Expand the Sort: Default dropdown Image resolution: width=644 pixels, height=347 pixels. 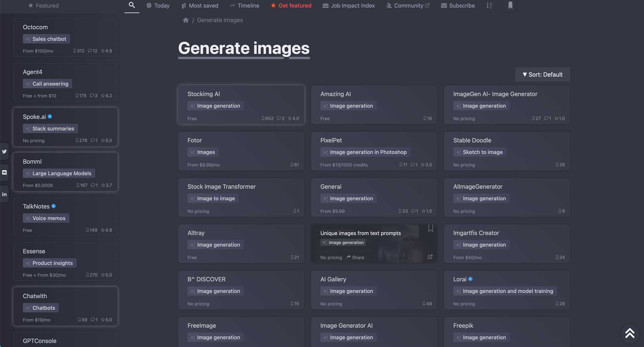[x=542, y=74]
